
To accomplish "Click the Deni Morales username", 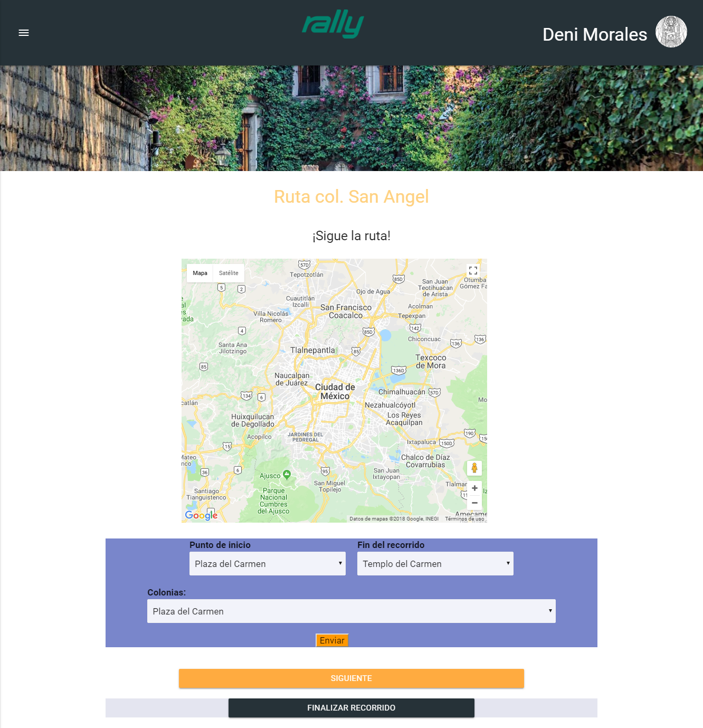I will [595, 34].
